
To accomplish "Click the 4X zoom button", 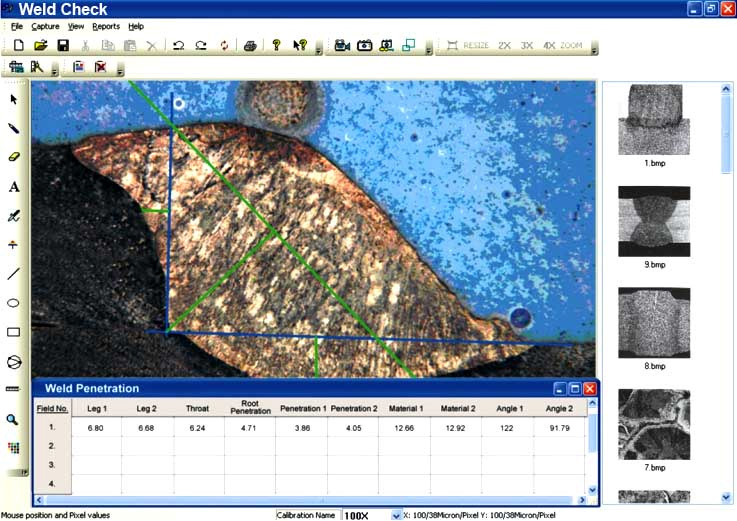I will pos(549,46).
